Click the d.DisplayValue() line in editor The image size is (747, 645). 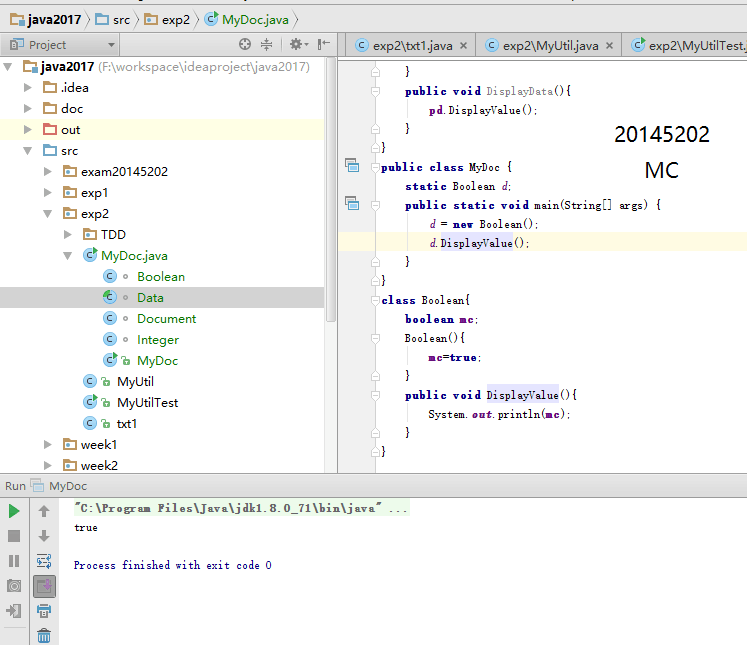click(479, 243)
